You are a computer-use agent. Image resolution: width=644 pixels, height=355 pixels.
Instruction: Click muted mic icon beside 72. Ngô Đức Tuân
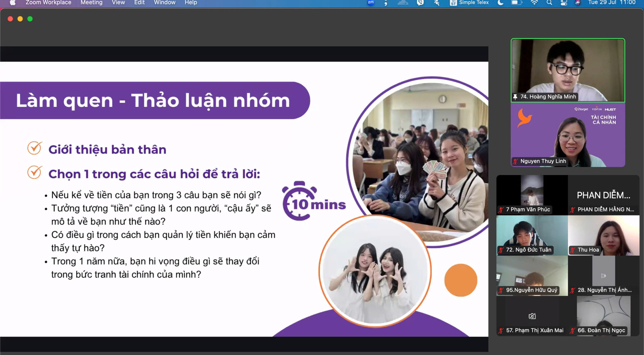click(501, 250)
